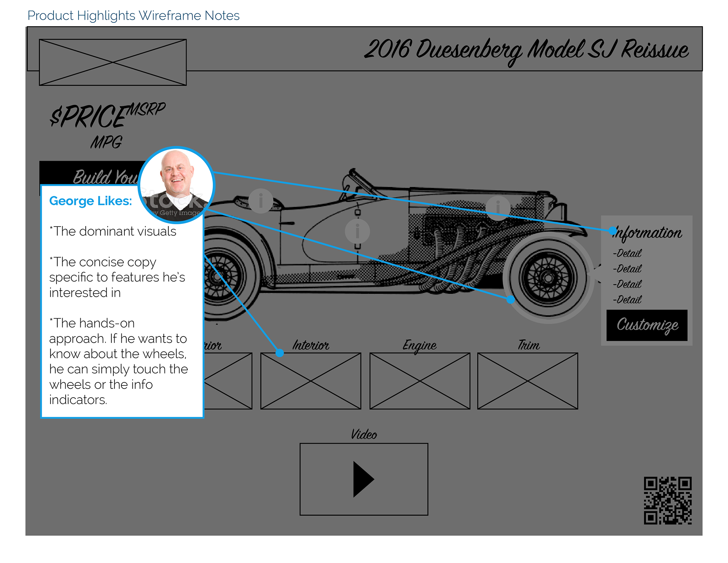Click the QR code
Image resolution: width=728 pixels, height=563 pixels.
point(668,500)
